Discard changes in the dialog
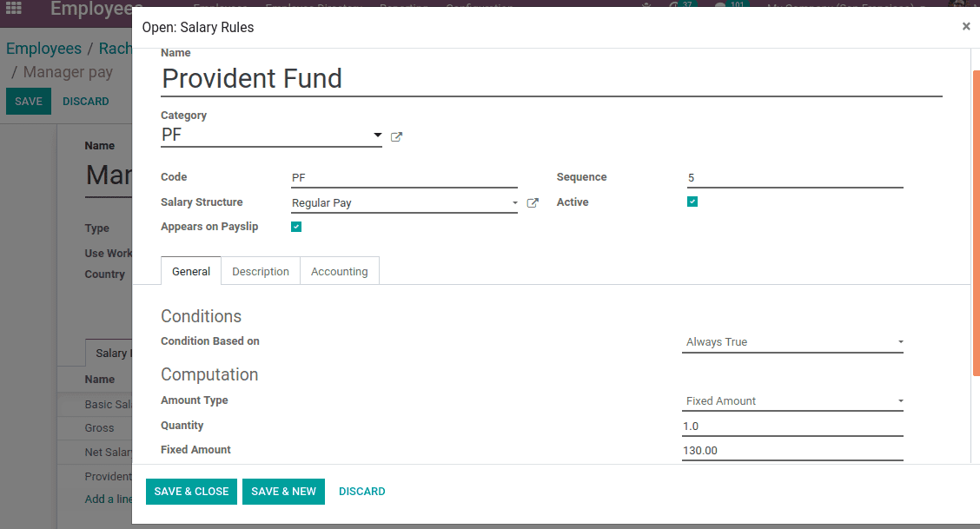The height and width of the screenshot is (529, 980). tap(362, 492)
